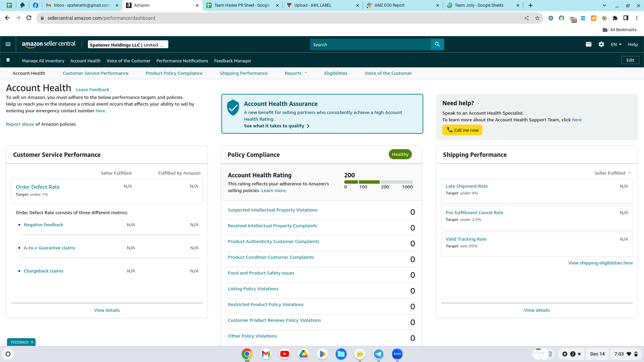Click the Edit button in nav bar
This screenshot has height=362, width=644.
630,60
